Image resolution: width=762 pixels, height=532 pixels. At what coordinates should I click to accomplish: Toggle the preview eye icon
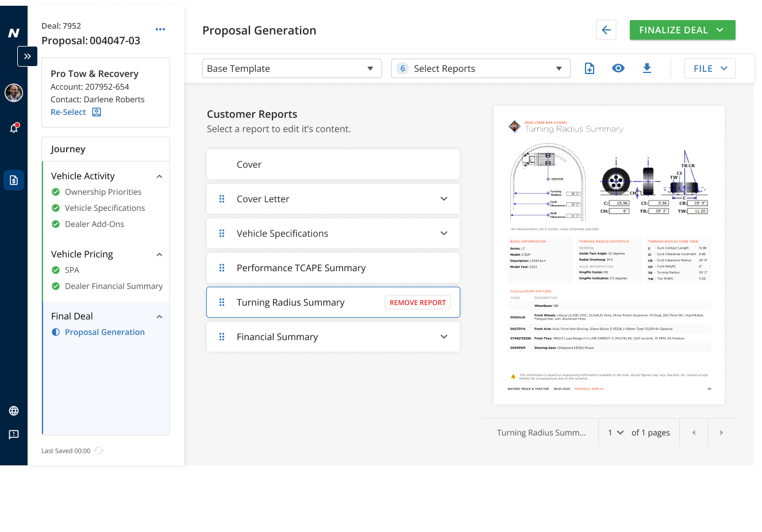pos(618,68)
